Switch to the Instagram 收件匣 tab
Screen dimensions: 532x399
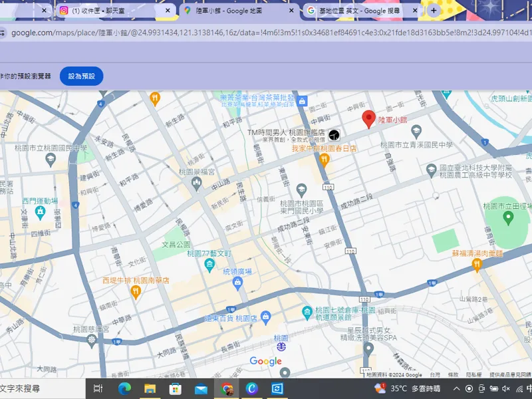click(x=114, y=11)
